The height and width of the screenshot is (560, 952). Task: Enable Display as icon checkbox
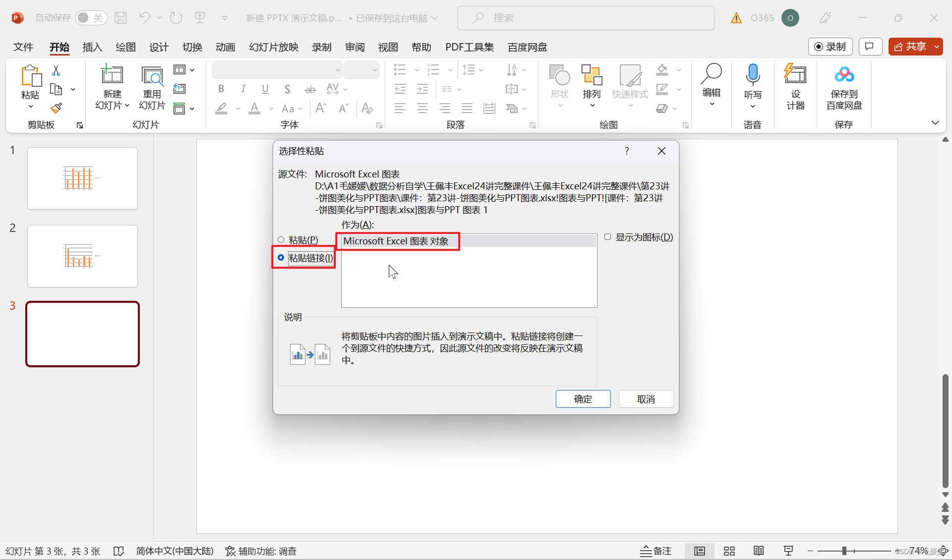coord(607,237)
